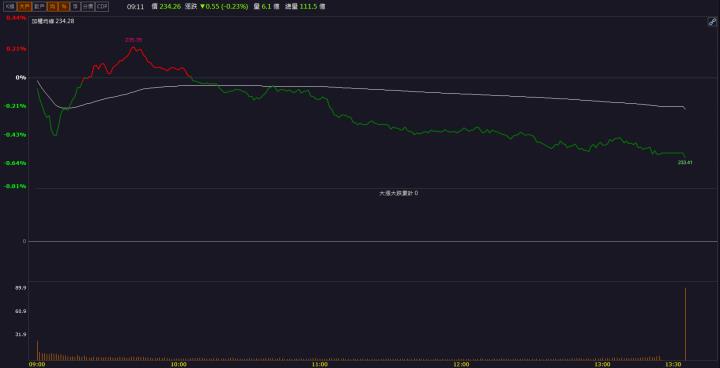
Task: Click the chain link icon at chart corner
Action: 712,22
